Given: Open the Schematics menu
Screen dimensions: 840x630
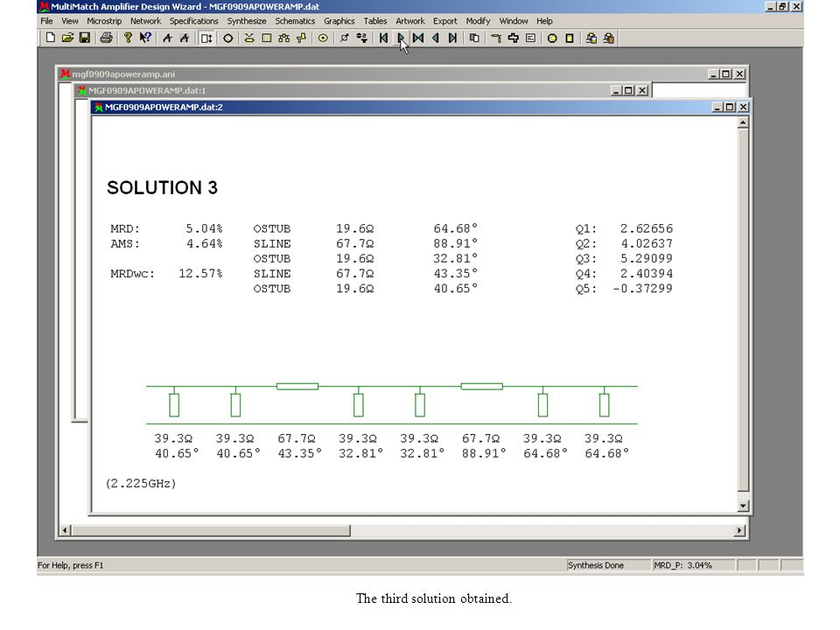Looking at the screenshot, I should [295, 21].
